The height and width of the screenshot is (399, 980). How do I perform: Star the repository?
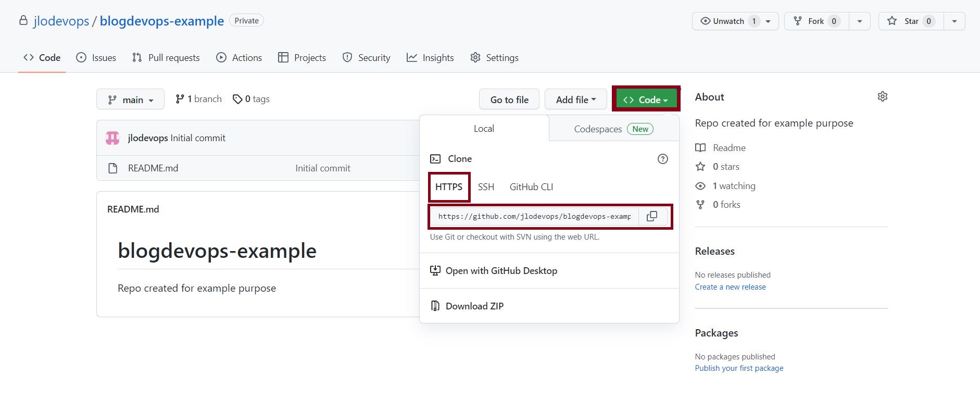pos(911,21)
